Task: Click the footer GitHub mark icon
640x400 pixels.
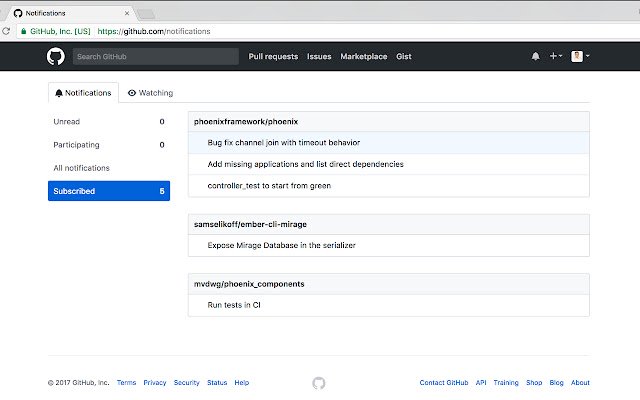Action: click(x=319, y=383)
